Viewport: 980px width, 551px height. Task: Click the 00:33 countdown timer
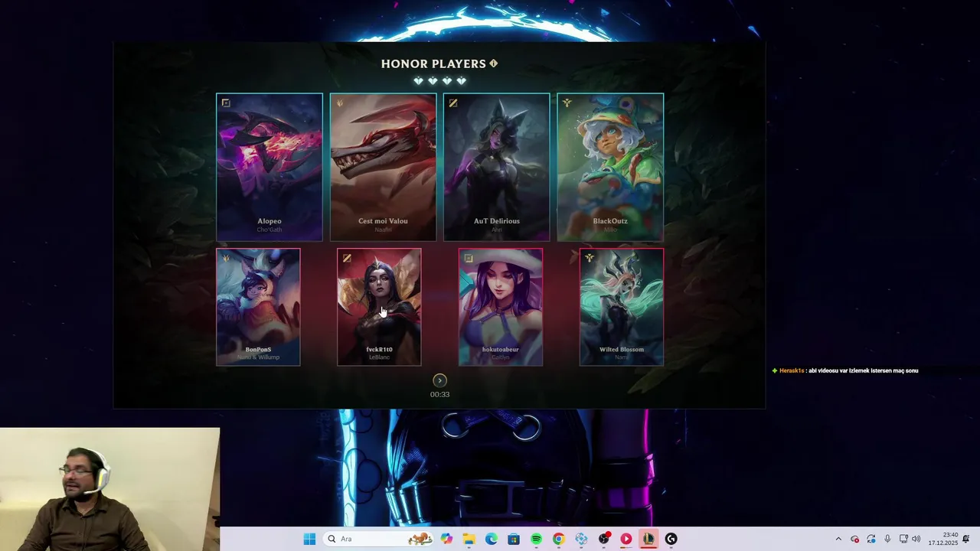click(439, 394)
